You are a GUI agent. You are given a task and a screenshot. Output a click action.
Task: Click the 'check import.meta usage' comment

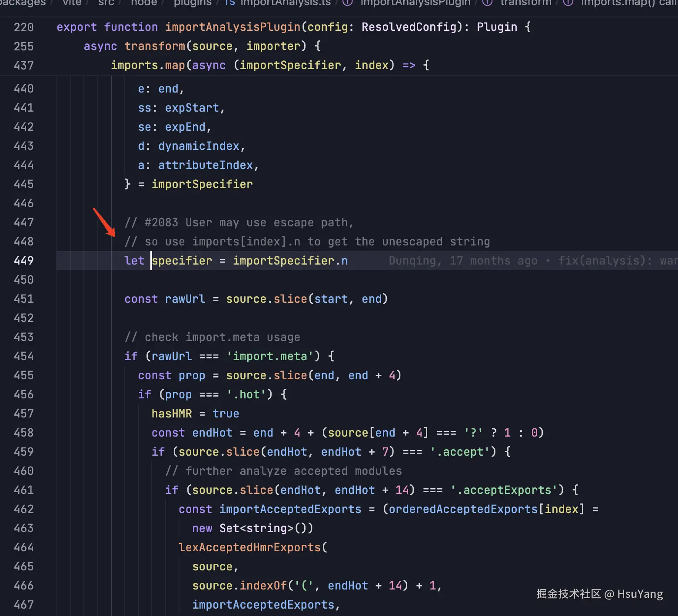click(212, 337)
